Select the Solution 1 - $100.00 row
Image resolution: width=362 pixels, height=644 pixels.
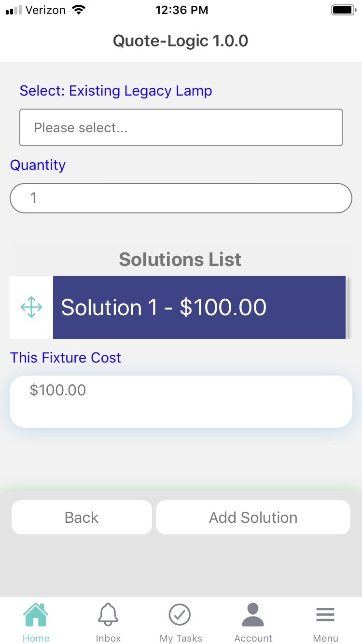(x=199, y=308)
